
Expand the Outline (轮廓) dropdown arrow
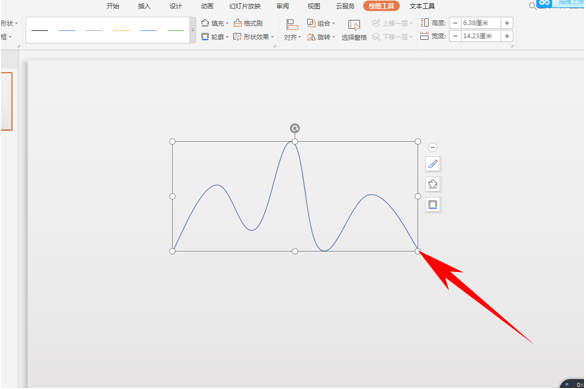pos(227,37)
